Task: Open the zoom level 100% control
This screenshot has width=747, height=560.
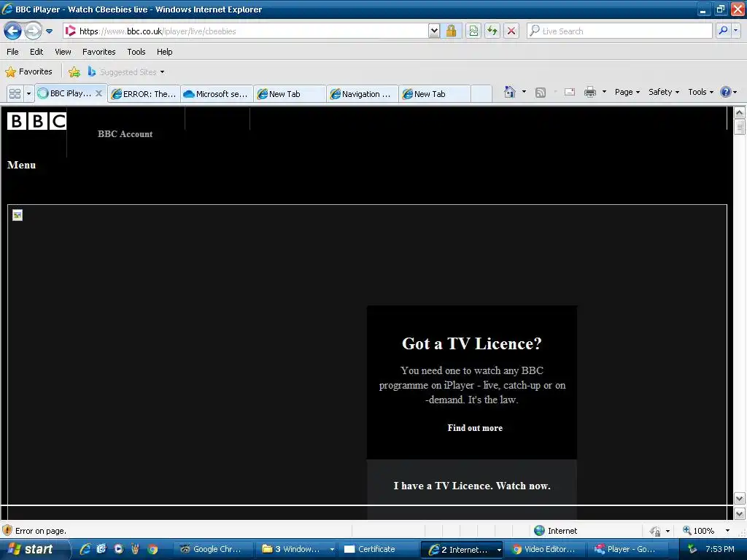Action: [x=706, y=531]
